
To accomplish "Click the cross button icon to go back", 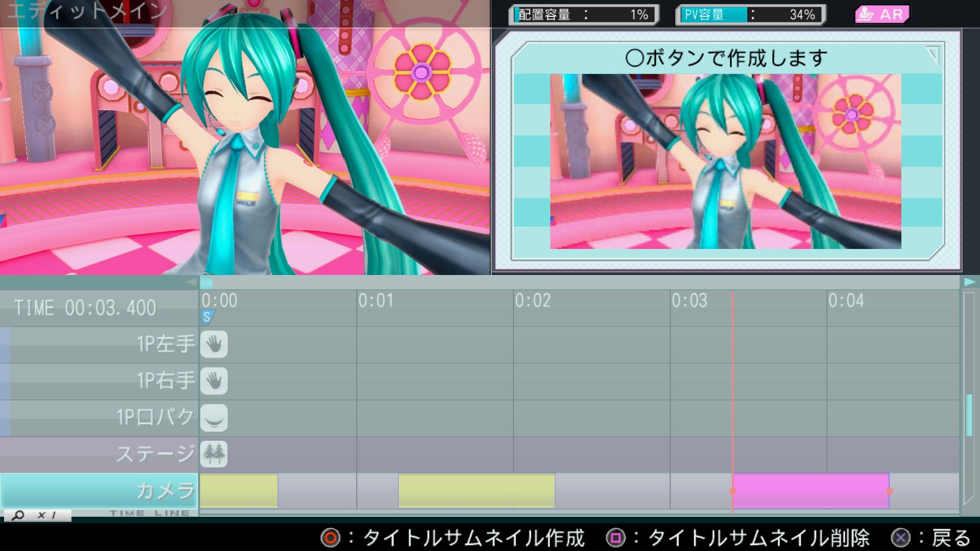I will (x=900, y=538).
